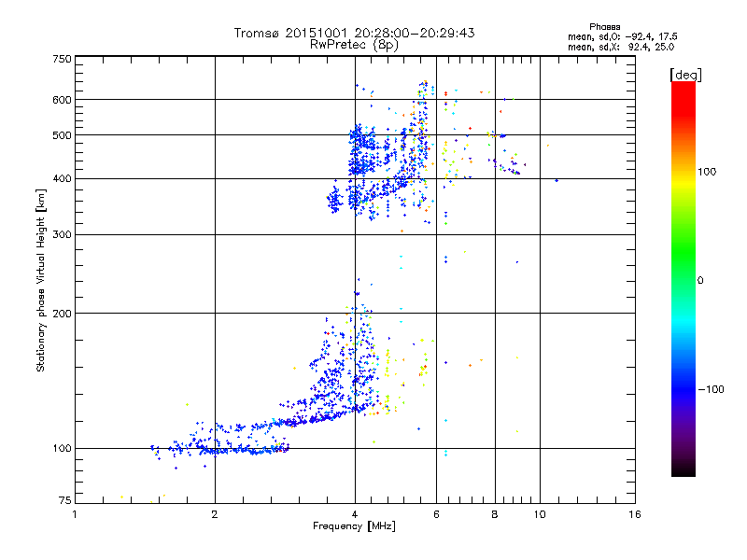Click the 'Frequency [MHz]' axis title

pos(354,526)
